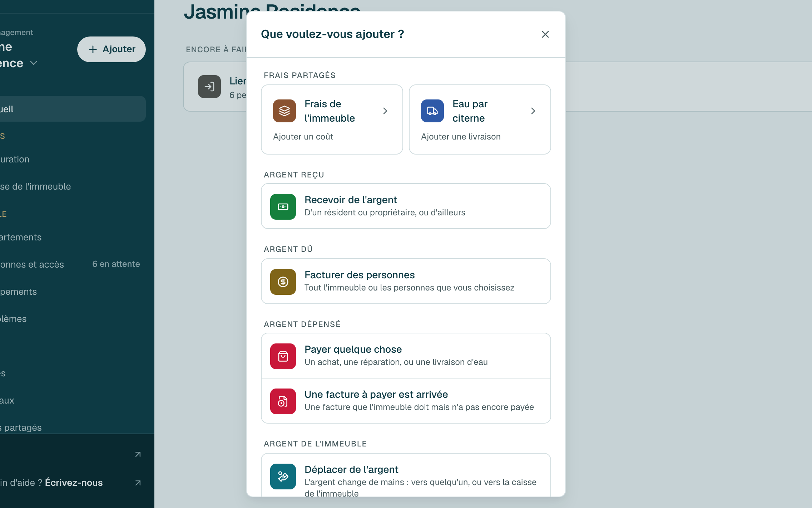The image size is (812, 508).
Task: Click the external arrow icon next to Écrivez-nous
Action: pyautogui.click(x=138, y=483)
